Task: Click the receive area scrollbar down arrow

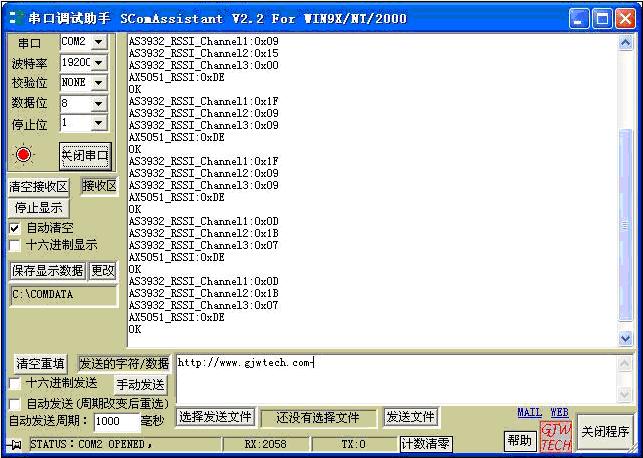Action: [626, 339]
